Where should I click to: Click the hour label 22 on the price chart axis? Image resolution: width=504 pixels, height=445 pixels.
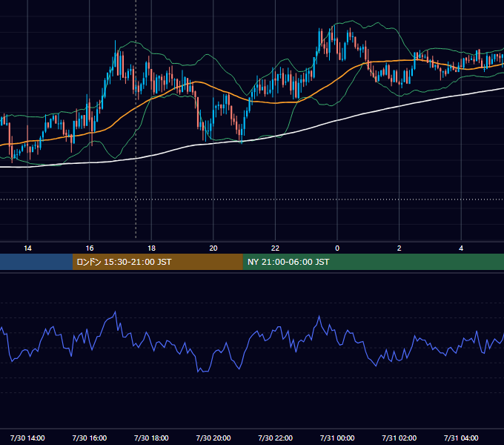pyautogui.click(x=275, y=248)
